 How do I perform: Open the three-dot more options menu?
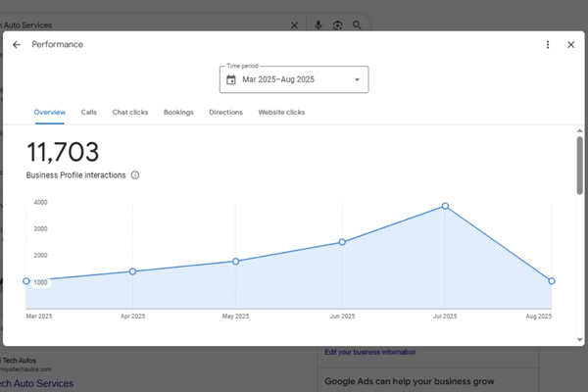click(x=548, y=45)
